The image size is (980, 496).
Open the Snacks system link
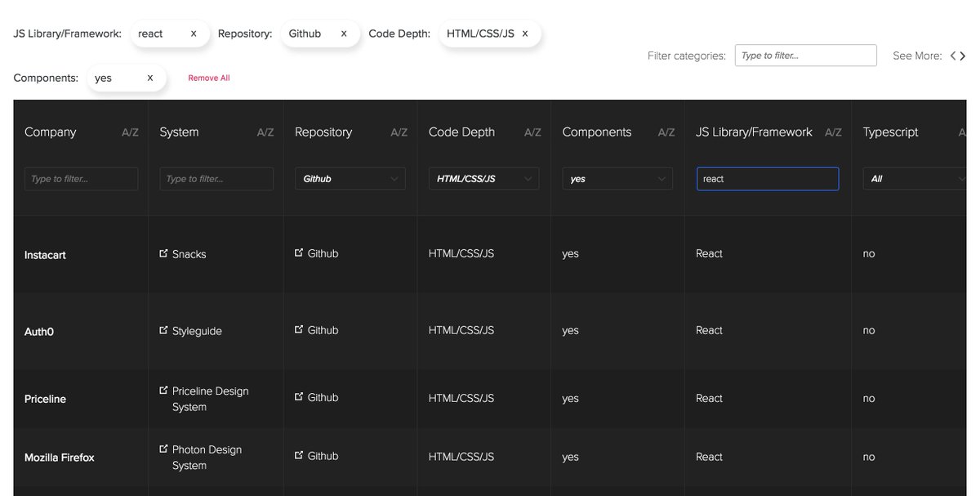(x=183, y=254)
